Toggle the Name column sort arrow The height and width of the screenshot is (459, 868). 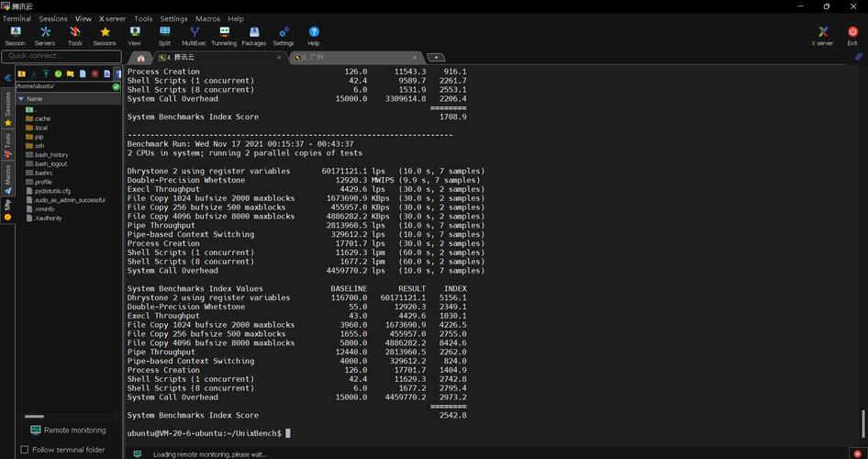click(21, 98)
